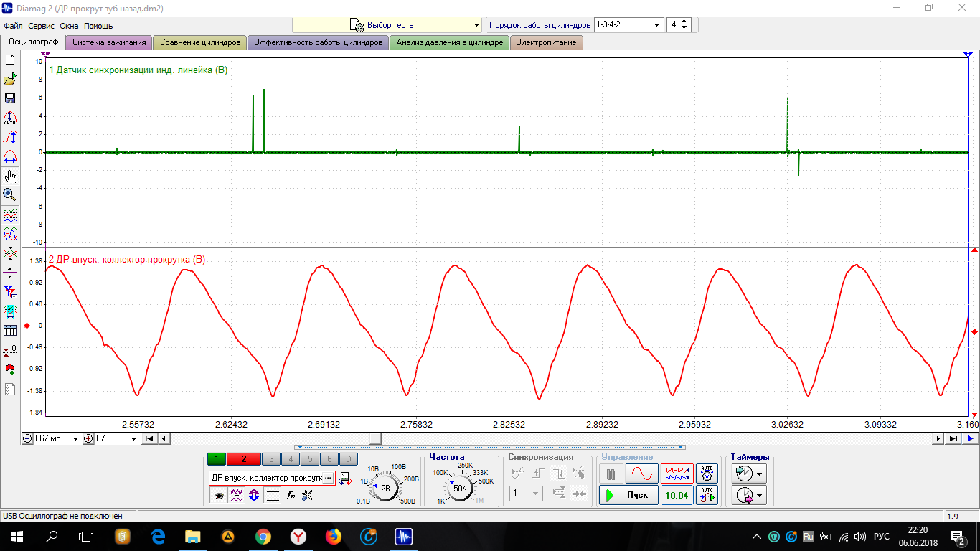Image resolution: width=980 pixels, height=551 pixels.
Task: Click the ellipsis button of the channel name field
Action: [328, 478]
